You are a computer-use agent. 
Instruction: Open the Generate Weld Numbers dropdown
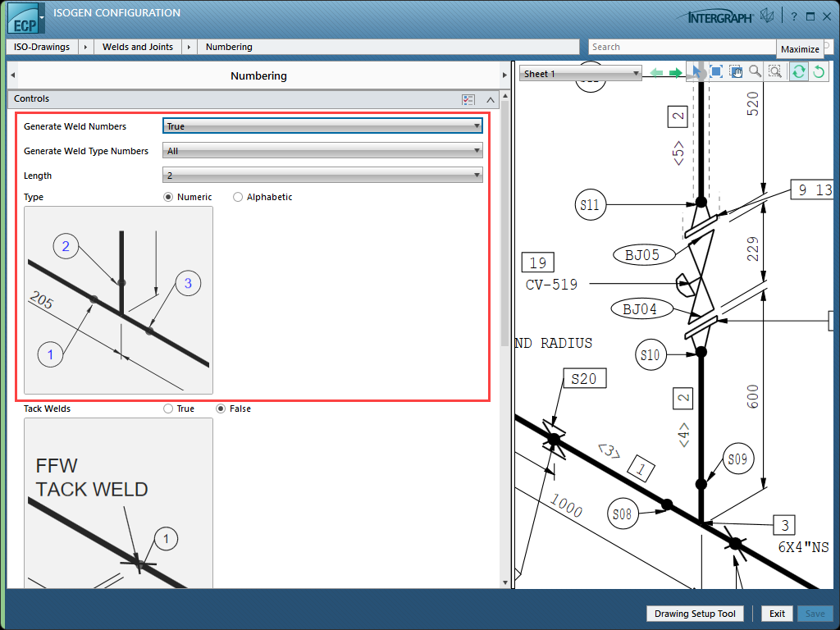coord(322,126)
